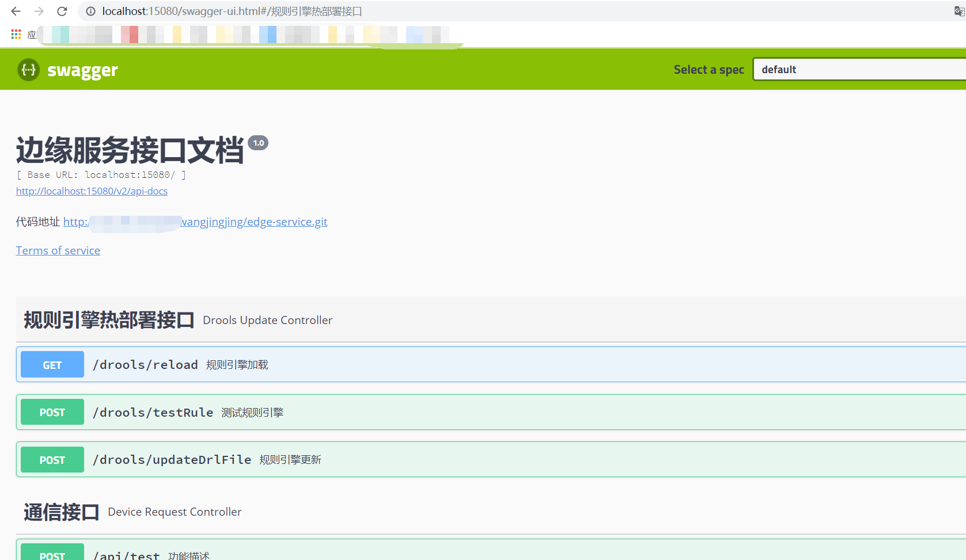Click the GET badge on /drools/reload
Screen dimensions: 966x560
51,364
